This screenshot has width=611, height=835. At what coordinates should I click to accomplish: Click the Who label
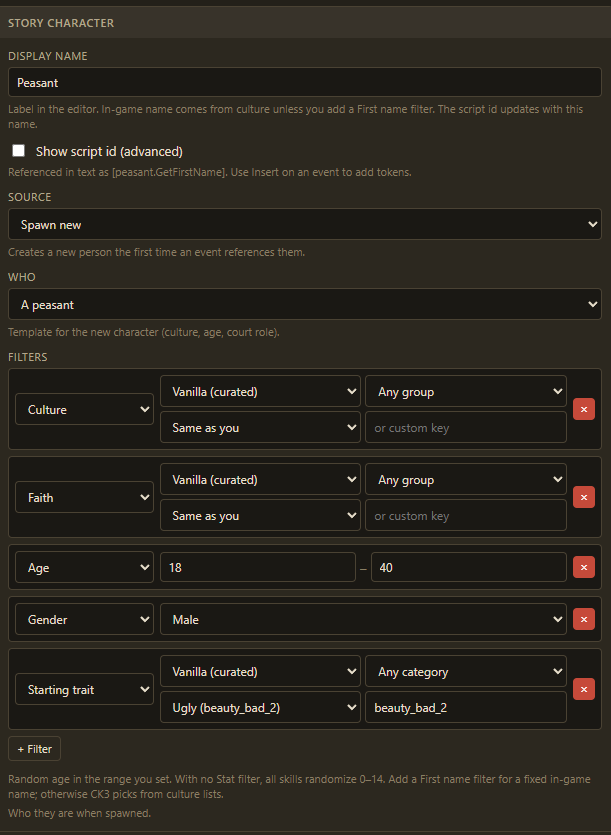pyautogui.click(x=22, y=276)
